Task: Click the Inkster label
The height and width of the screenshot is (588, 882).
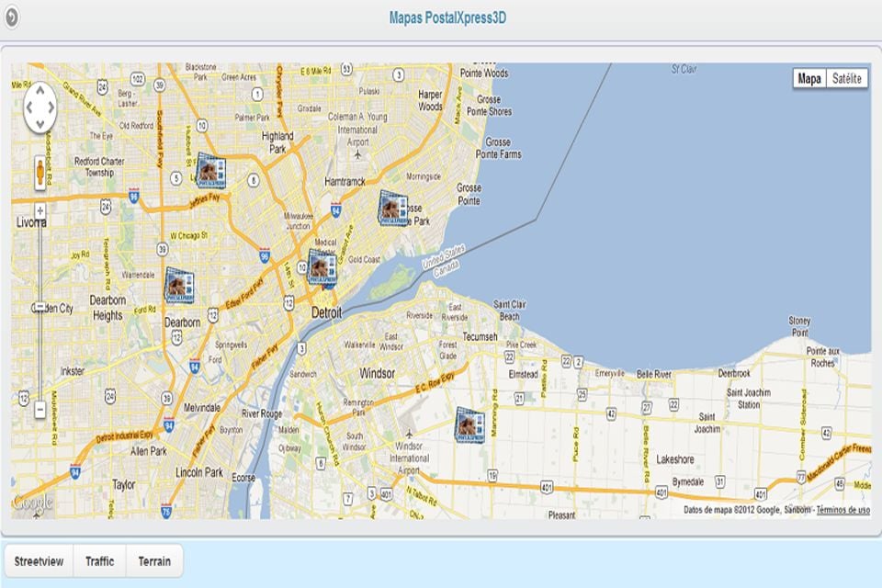Action: (x=72, y=371)
